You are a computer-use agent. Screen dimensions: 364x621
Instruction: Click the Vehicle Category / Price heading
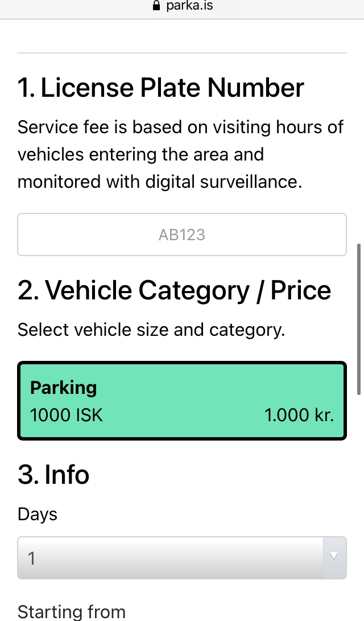tap(174, 290)
